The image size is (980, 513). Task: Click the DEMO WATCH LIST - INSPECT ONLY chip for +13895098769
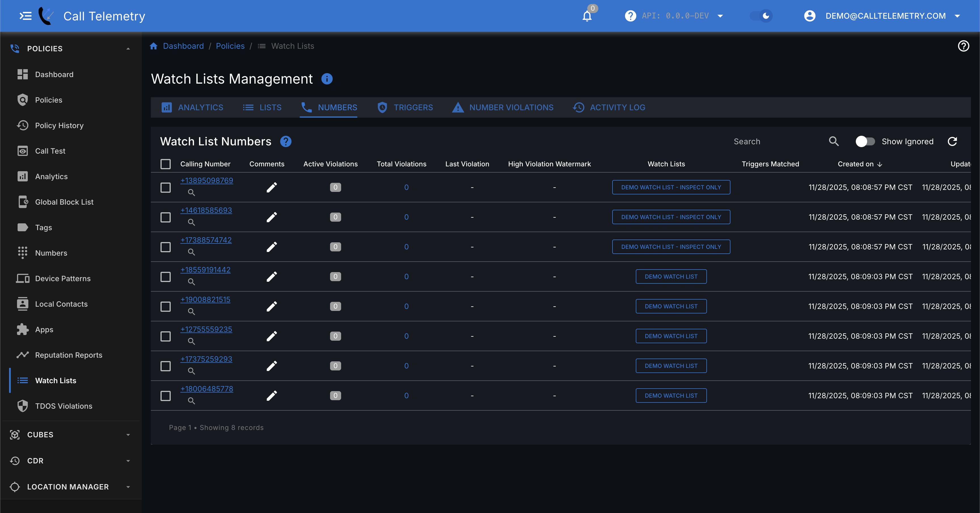click(x=671, y=187)
